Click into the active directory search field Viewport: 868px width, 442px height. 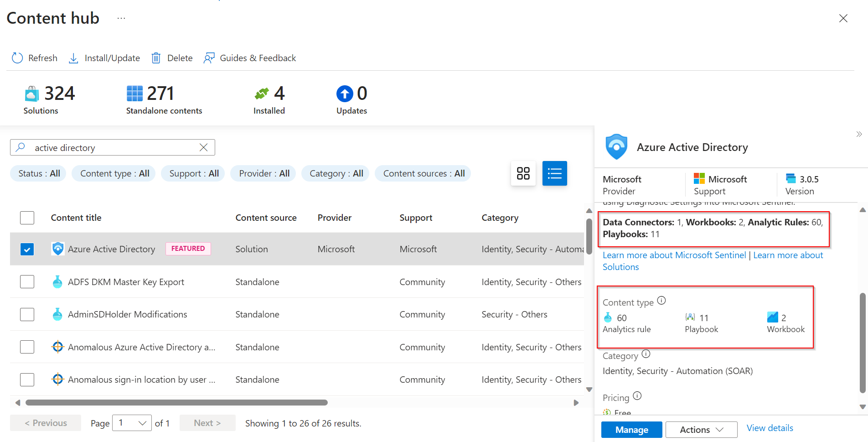[x=113, y=147]
